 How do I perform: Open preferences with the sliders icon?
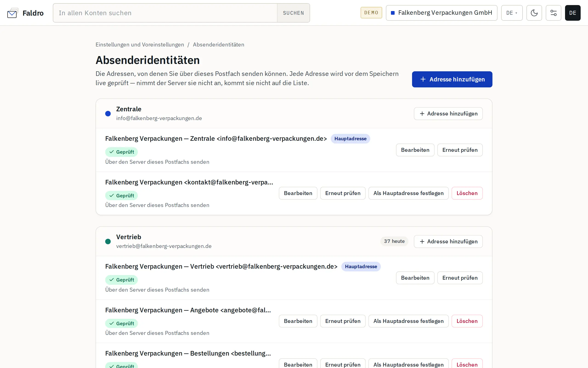[553, 13]
